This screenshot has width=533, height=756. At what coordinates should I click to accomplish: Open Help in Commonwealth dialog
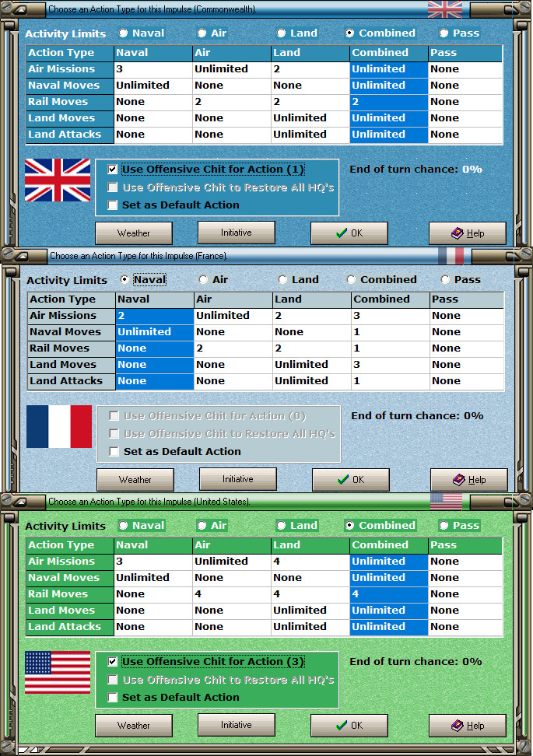click(468, 233)
